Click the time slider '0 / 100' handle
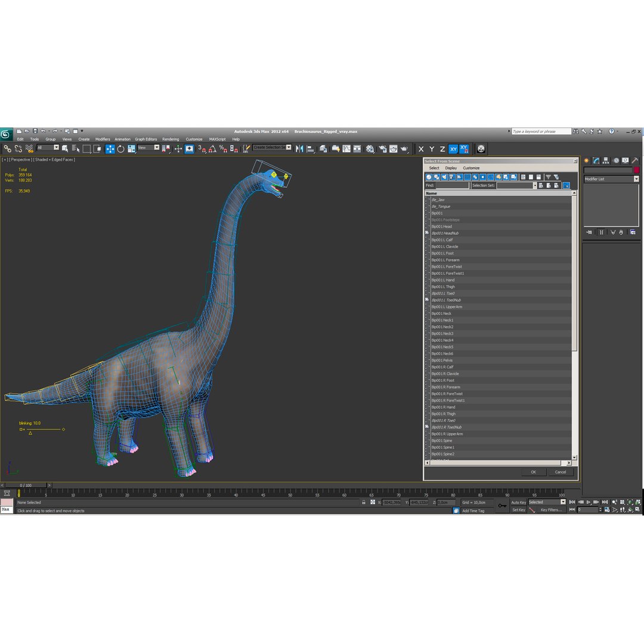 pyautogui.click(x=26, y=485)
